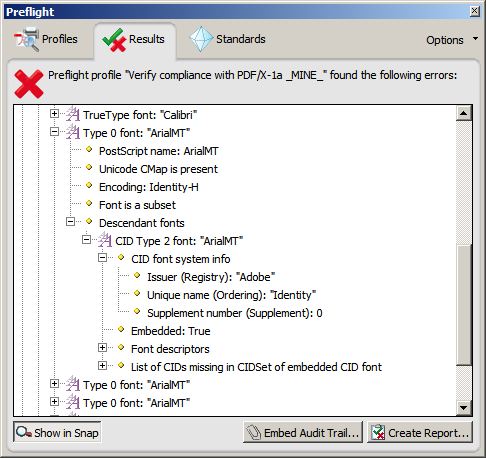Open the Options dropdown menu

452,40
